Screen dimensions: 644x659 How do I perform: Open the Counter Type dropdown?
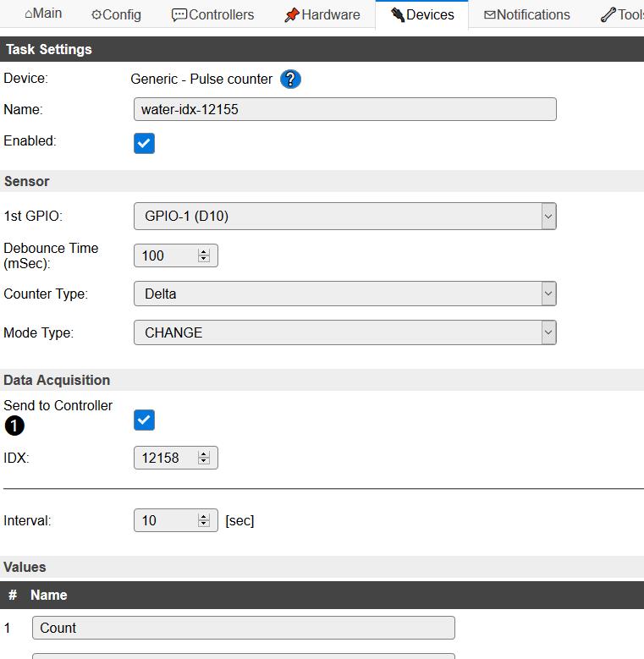[345, 294]
